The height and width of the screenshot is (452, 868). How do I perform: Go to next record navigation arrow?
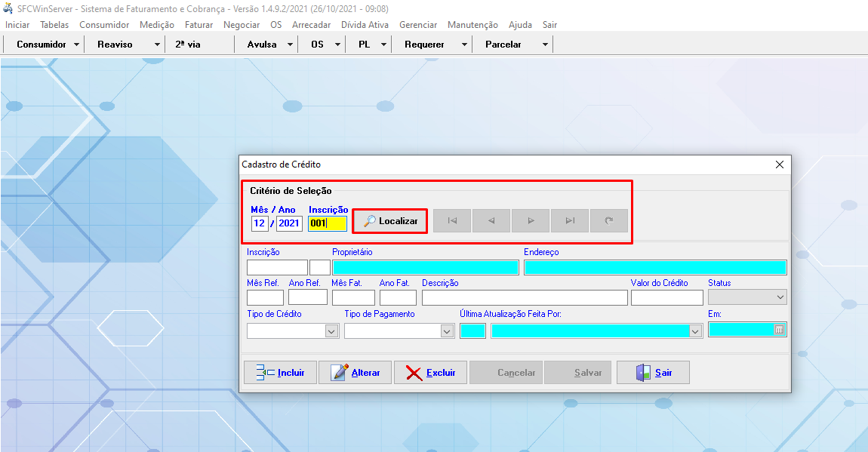coord(531,221)
